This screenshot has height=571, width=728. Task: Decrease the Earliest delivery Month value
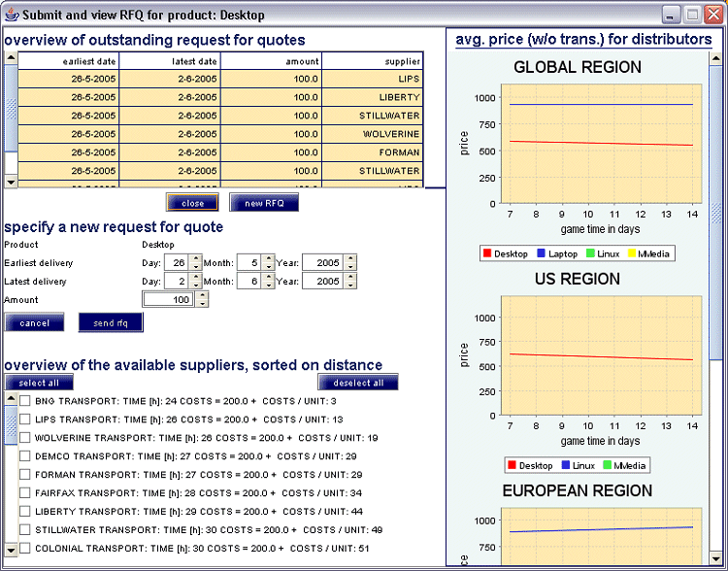tap(269, 267)
